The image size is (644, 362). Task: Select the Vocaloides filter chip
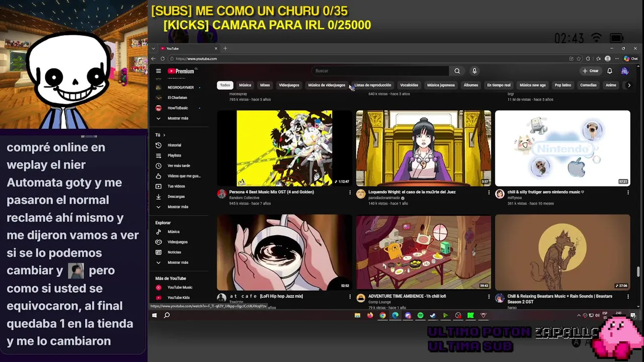[409, 85]
